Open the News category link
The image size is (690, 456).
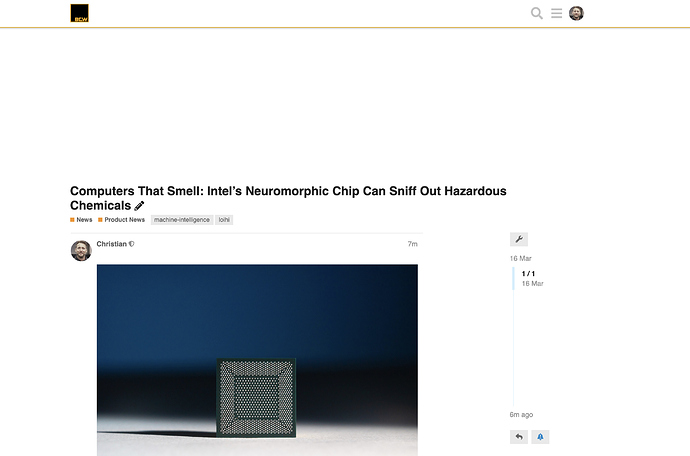pyautogui.click(x=81, y=220)
